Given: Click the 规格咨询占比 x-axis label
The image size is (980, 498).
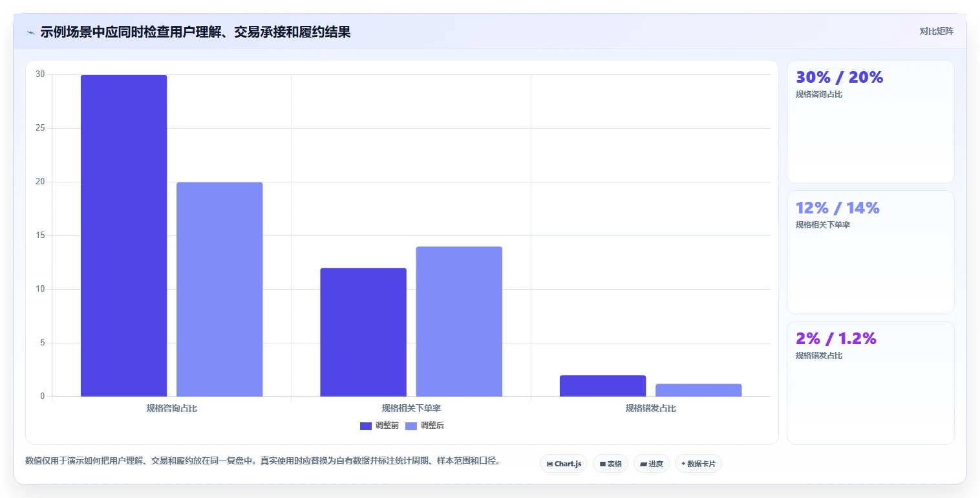Looking at the screenshot, I should pos(172,409).
